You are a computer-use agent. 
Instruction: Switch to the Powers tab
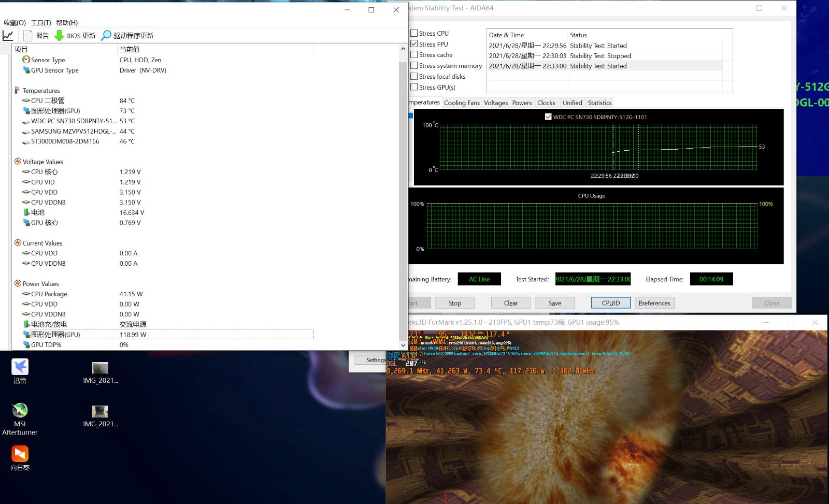522,103
